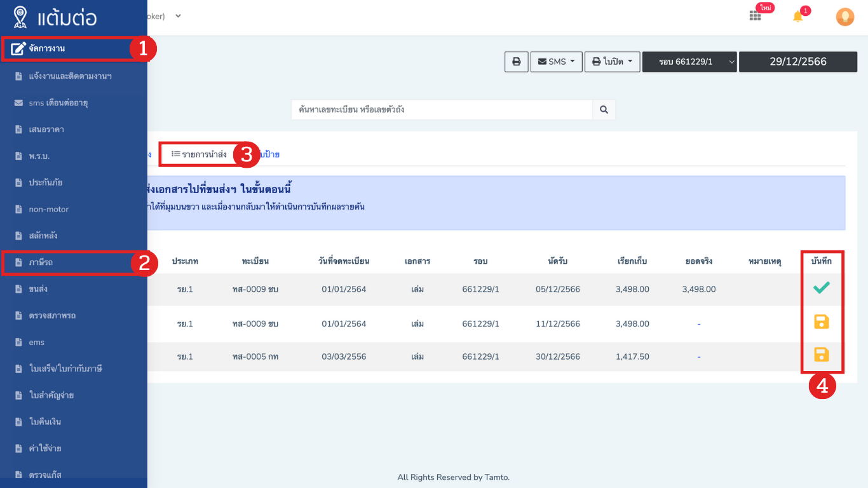Open the ใบปิด print dropdown
The width and height of the screenshot is (868, 488).
click(x=612, y=62)
